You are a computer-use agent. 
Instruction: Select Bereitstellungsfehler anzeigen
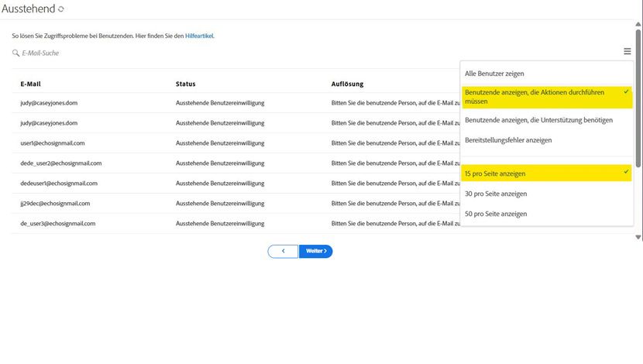(x=508, y=140)
